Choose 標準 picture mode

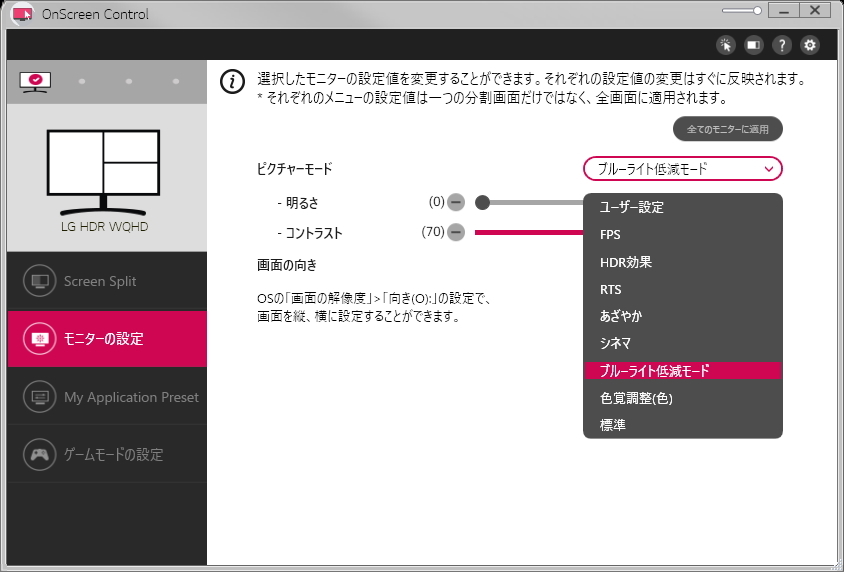coord(683,425)
